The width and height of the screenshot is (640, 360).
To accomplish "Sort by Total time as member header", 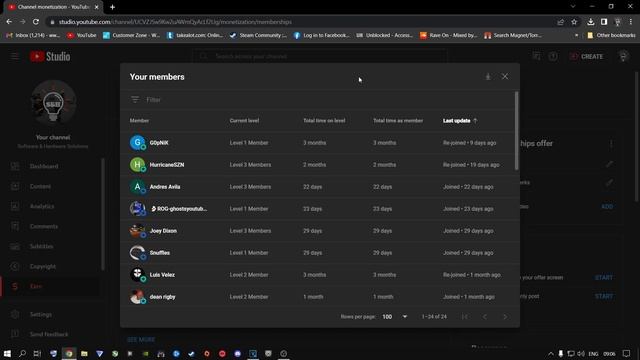I will (x=398, y=121).
